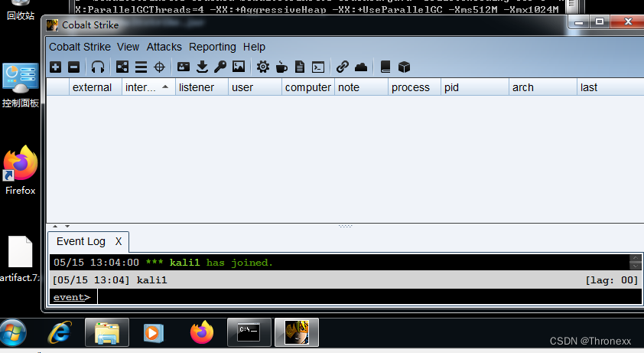This screenshot has width=644, height=353.
Task: Click the cube About icon in toolbar
Action: point(404,67)
